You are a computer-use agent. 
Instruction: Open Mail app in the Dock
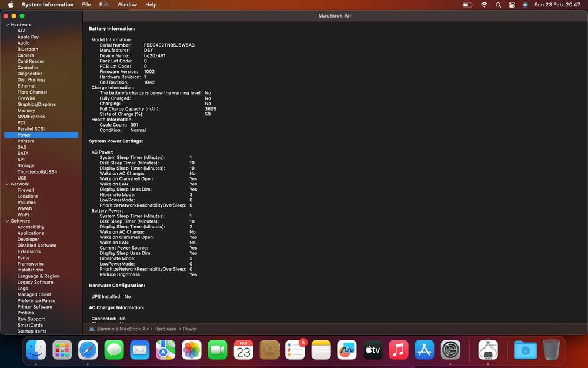(x=140, y=350)
